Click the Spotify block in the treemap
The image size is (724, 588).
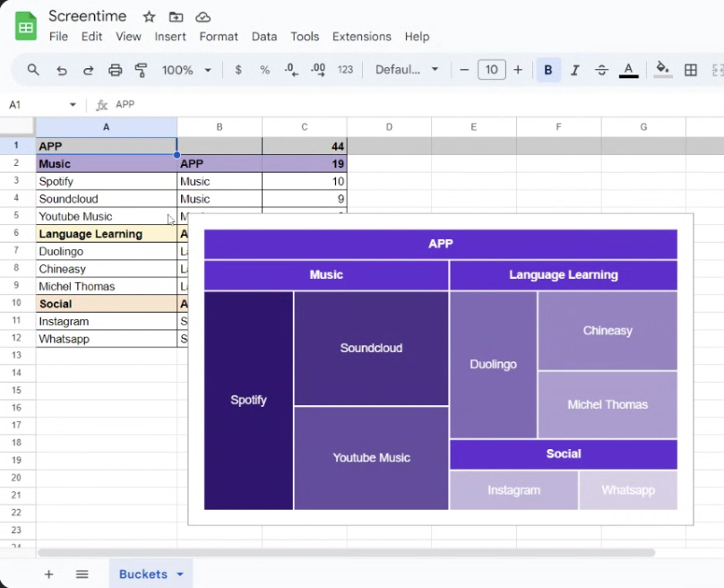[248, 400]
